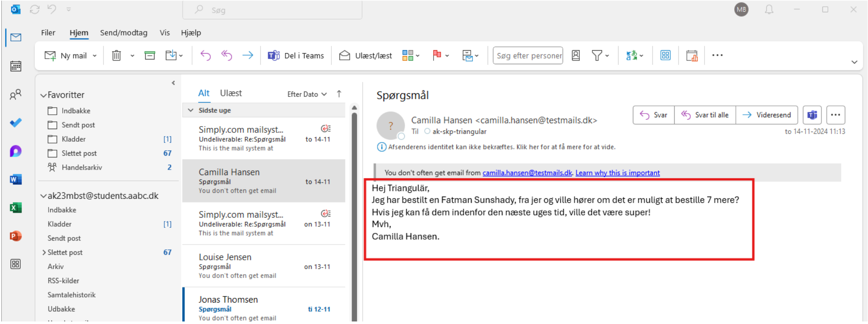Open the address book icon
The image size is (868, 324).
[575, 56]
